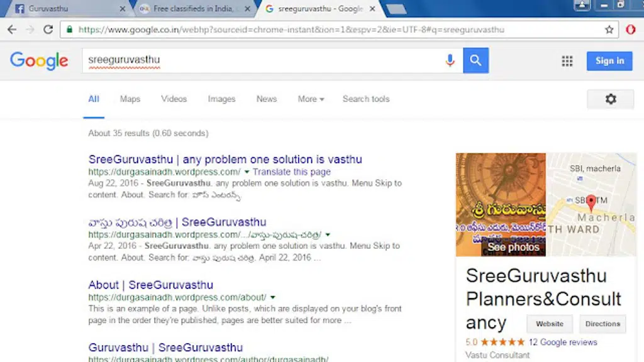Click the red map pin in Macherla map
Viewport: 644px width, 362px height.
(591, 202)
